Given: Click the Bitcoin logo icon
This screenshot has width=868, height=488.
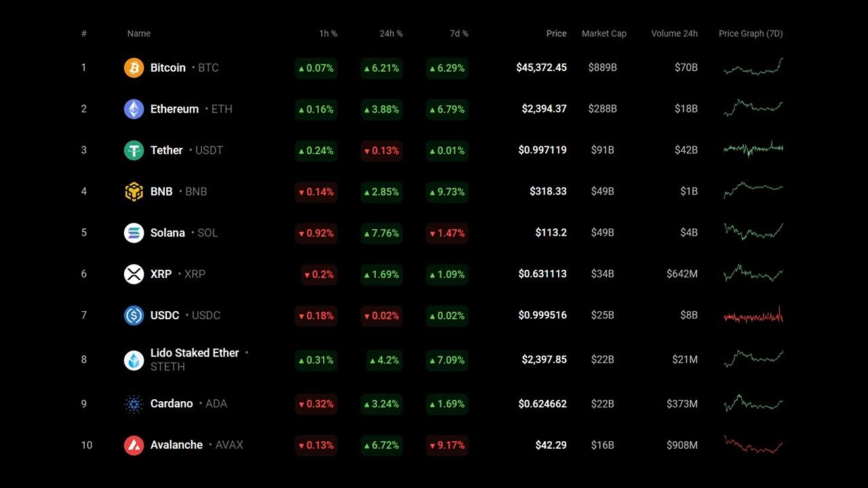Looking at the screenshot, I should click(134, 68).
